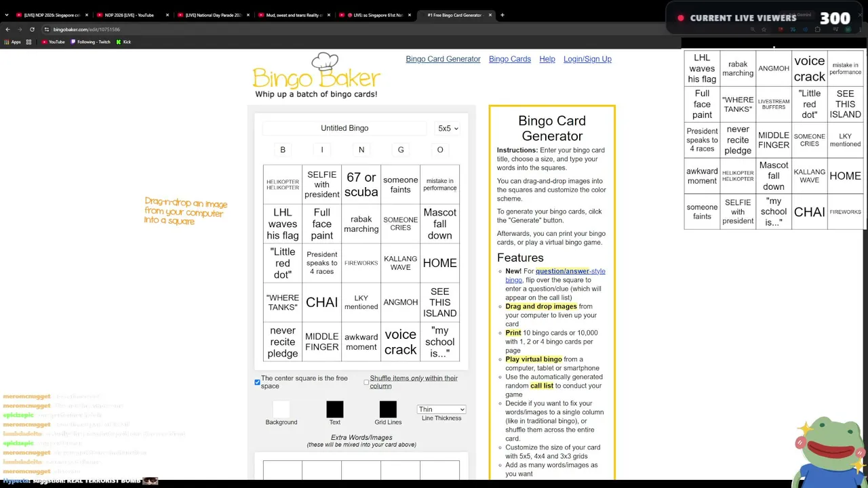Click the browser forward arrow
Image resolution: width=868 pixels, height=488 pixels.
[x=19, y=29]
